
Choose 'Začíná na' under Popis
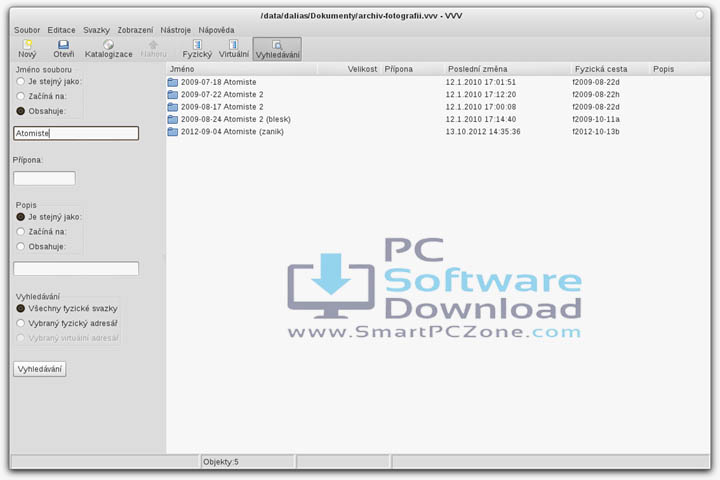click(x=21, y=232)
